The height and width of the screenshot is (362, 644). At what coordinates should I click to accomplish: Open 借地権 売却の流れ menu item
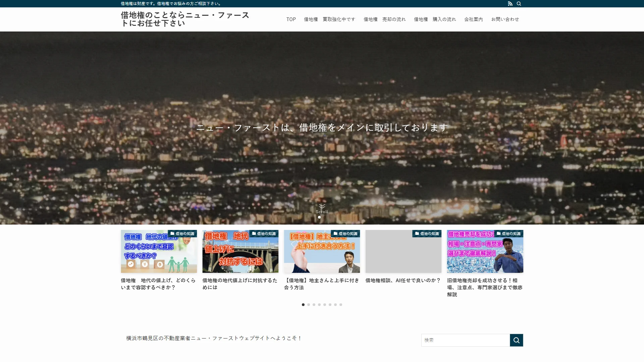(385, 19)
